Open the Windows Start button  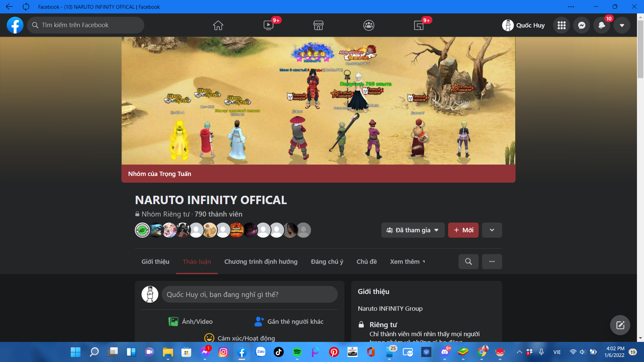pyautogui.click(x=75, y=352)
